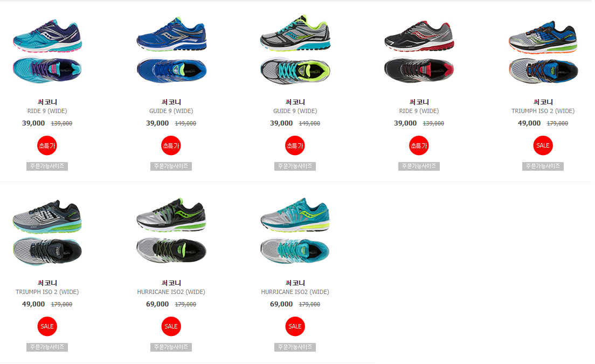Click the GUIDE 9 (WIDE) title under the blue shoe

171,111
